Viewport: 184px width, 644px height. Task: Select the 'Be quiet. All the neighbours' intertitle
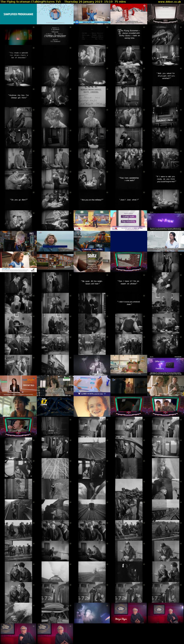(92, 283)
